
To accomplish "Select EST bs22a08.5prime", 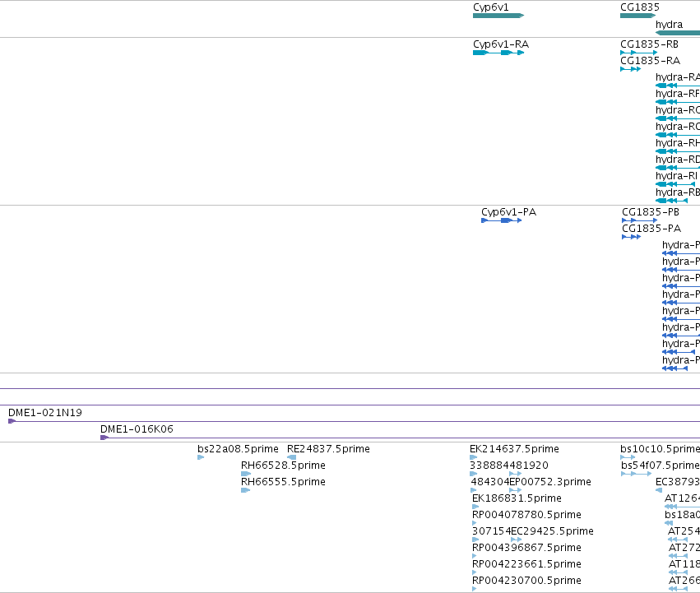I will coord(201,457).
